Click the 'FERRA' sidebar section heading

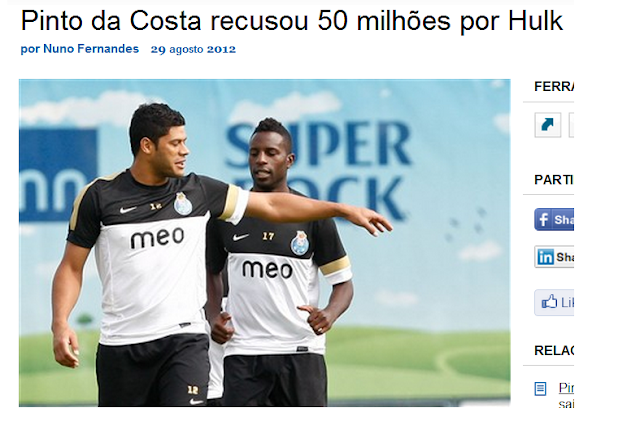click(554, 87)
